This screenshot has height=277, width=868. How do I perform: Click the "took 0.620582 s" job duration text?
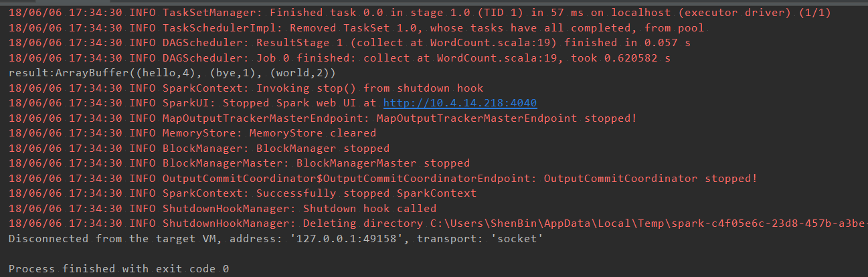click(x=620, y=58)
